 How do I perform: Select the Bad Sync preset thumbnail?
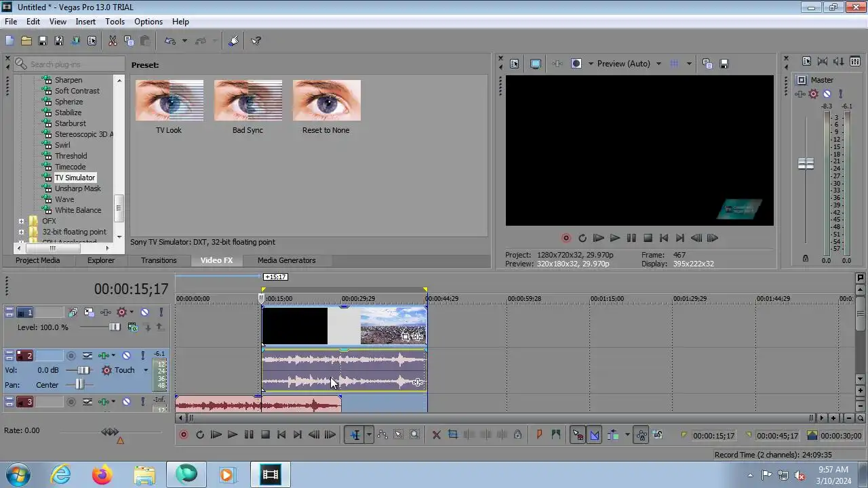click(x=248, y=100)
